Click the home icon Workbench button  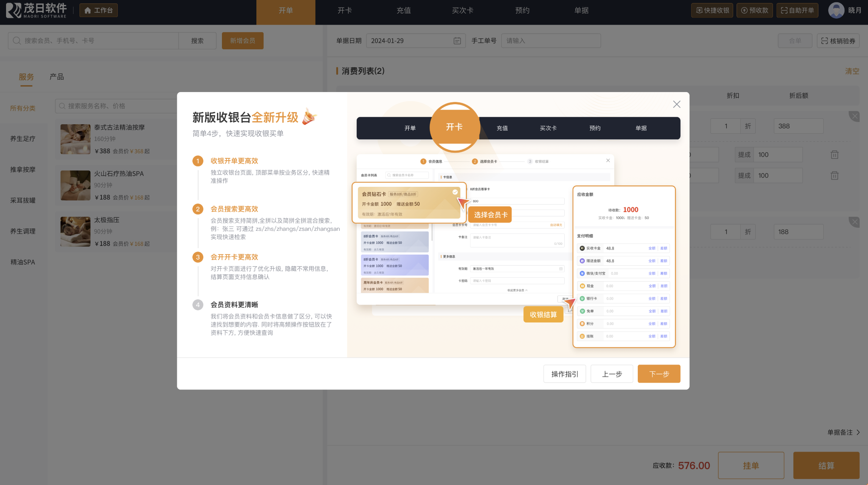tap(98, 10)
